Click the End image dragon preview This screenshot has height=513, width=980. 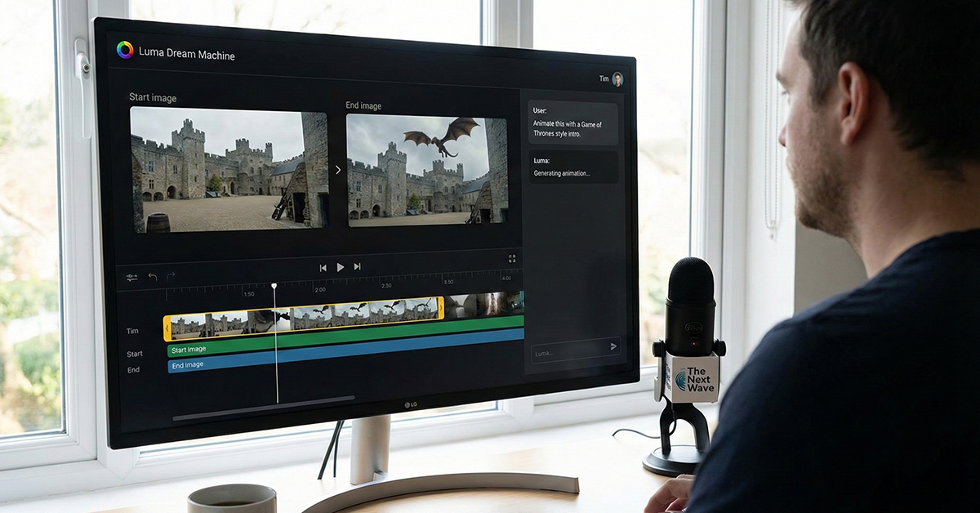[426, 170]
